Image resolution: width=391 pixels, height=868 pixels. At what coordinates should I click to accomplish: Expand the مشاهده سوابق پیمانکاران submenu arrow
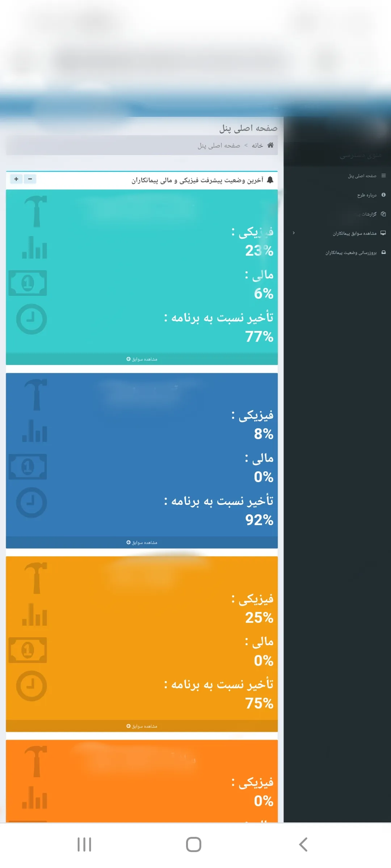click(x=294, y=233)
